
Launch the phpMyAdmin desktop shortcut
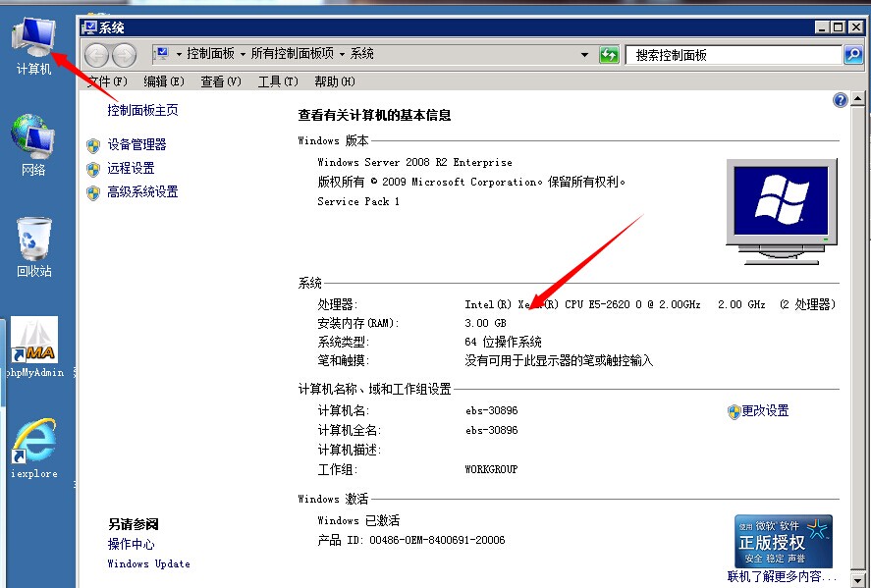click(x=34, y=347)
